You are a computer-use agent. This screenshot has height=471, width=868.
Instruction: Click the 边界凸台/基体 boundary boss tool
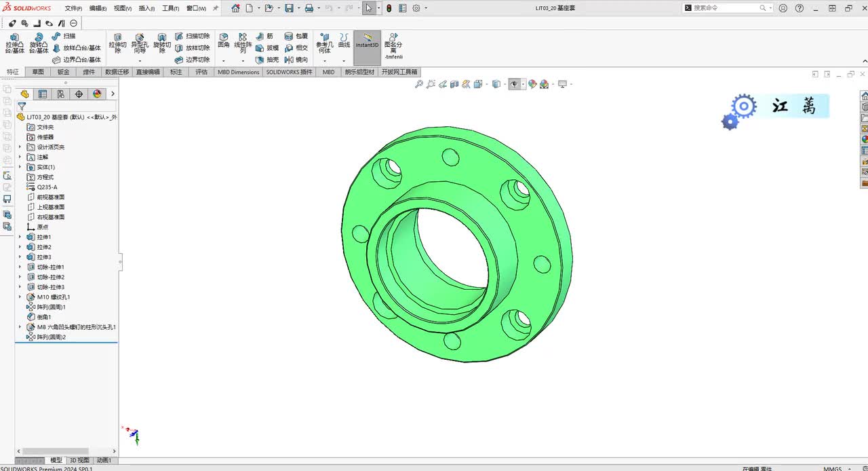[x=76, y=60]
